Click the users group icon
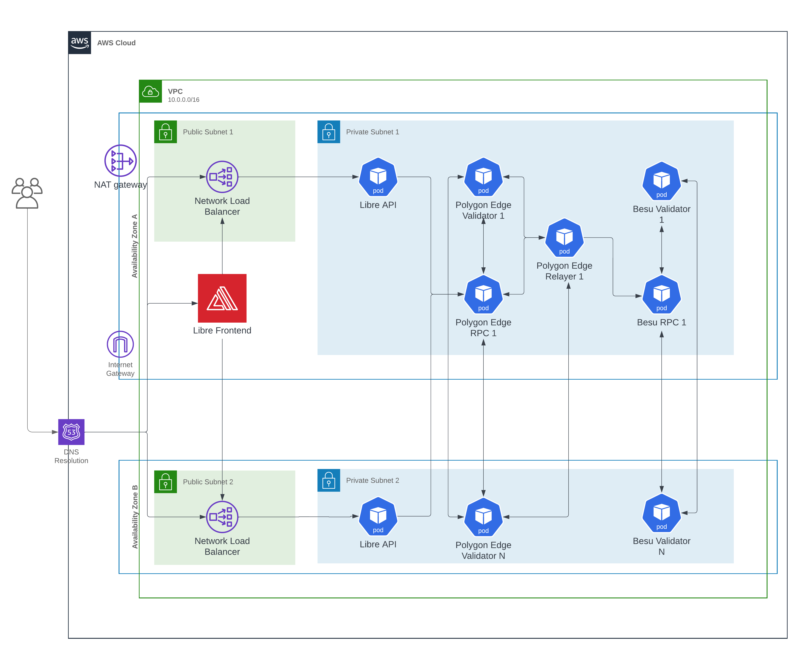Viewport: 812px width, 653px height. (x=27, y=193)
